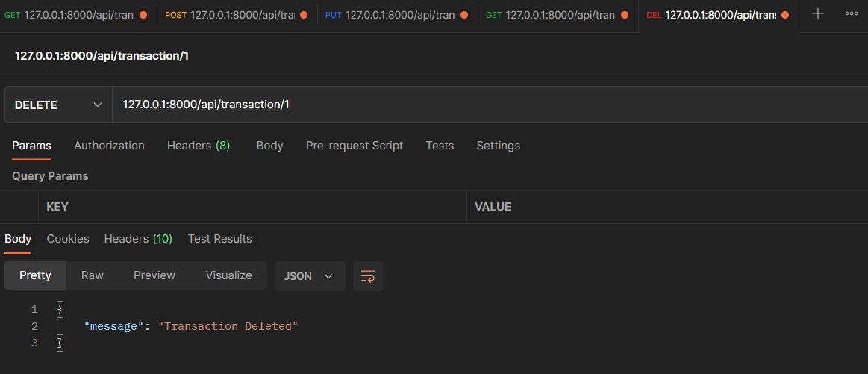Open the response Test Results tab
This screenshot has width=868, height=374.
pyautogui.click(x=219, y=239)
